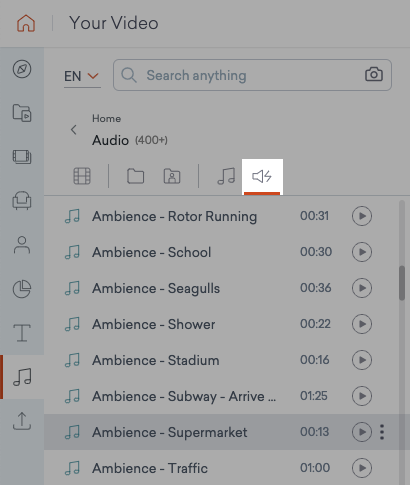Open the upload sidebar icon
410x485 pixels.
point(22,421)
